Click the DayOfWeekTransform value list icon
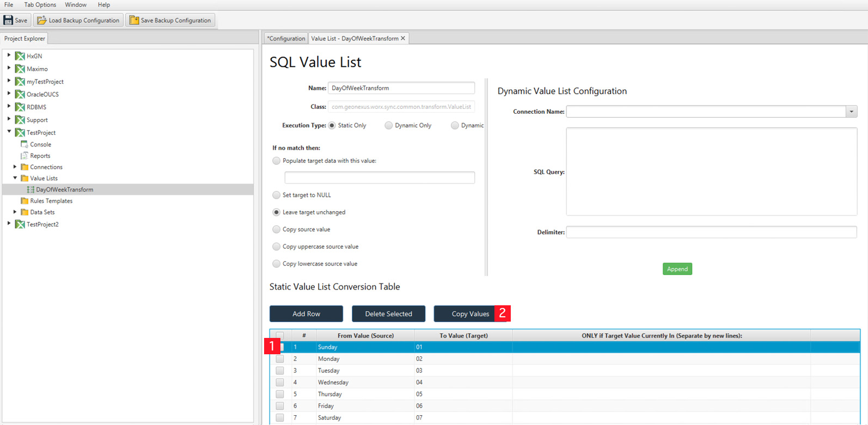The width and height of the screenshot is (868, 425). click(30, 189)
